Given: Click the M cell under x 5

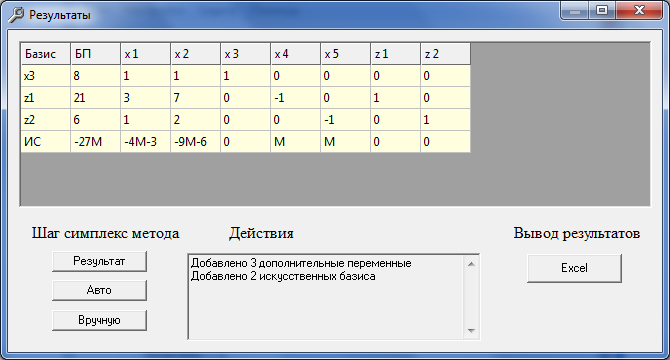Looking at the screenshot, I should [x=345, y=142].
